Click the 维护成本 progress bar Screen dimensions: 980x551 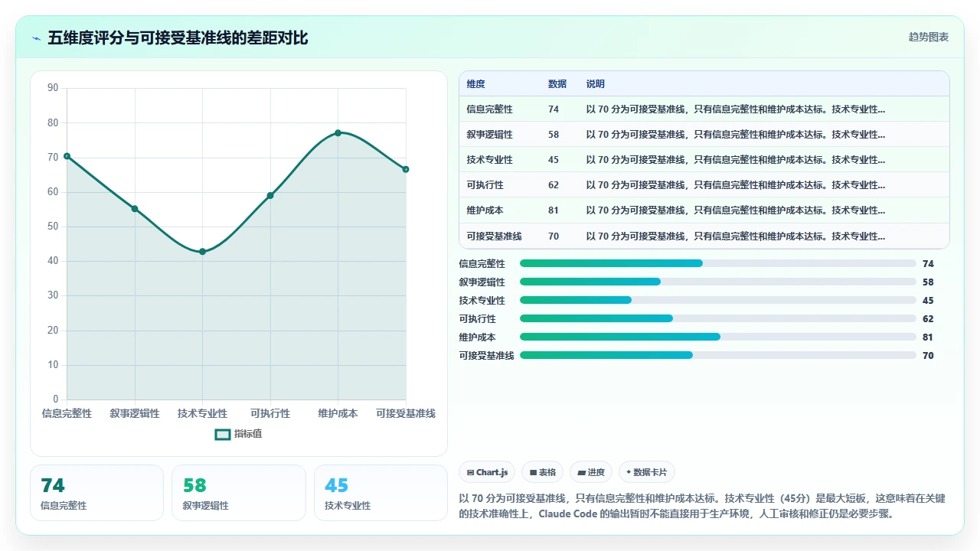click(x=717, y=337)
